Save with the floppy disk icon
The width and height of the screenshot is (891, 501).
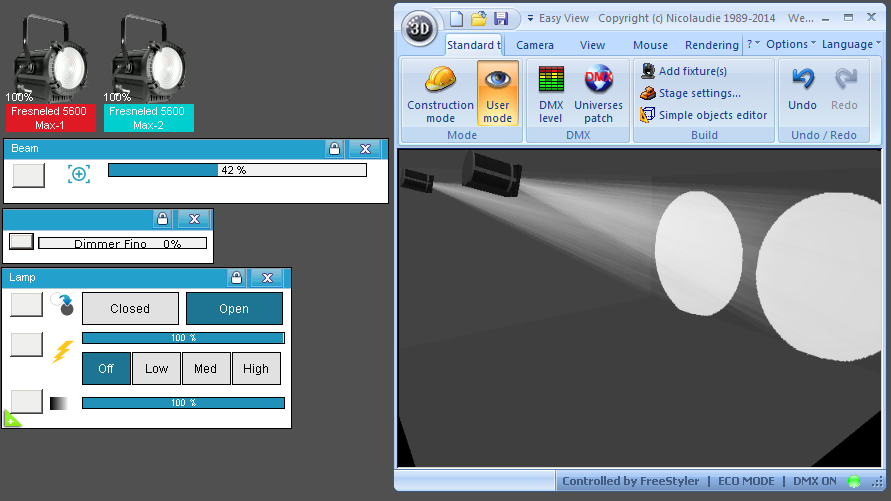(x=501, y=19)
